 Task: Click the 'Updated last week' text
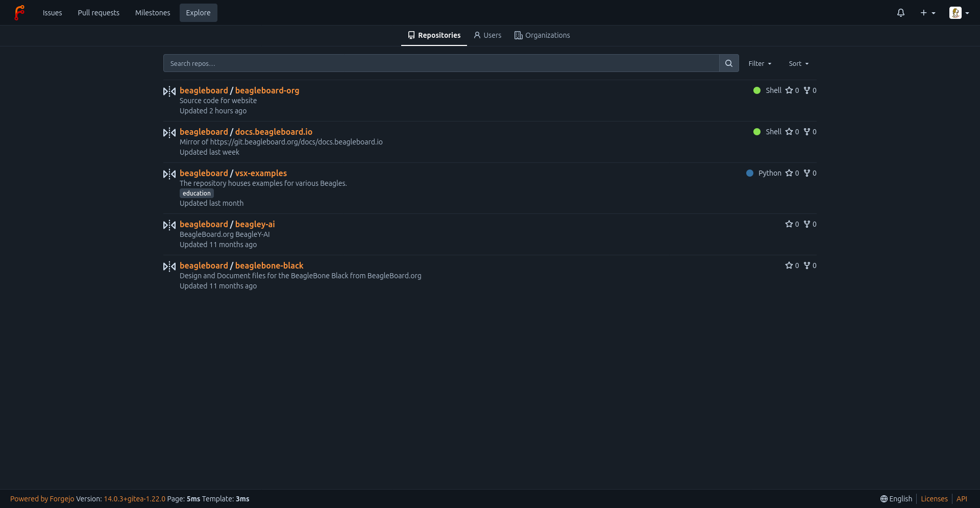pos(209,152)
